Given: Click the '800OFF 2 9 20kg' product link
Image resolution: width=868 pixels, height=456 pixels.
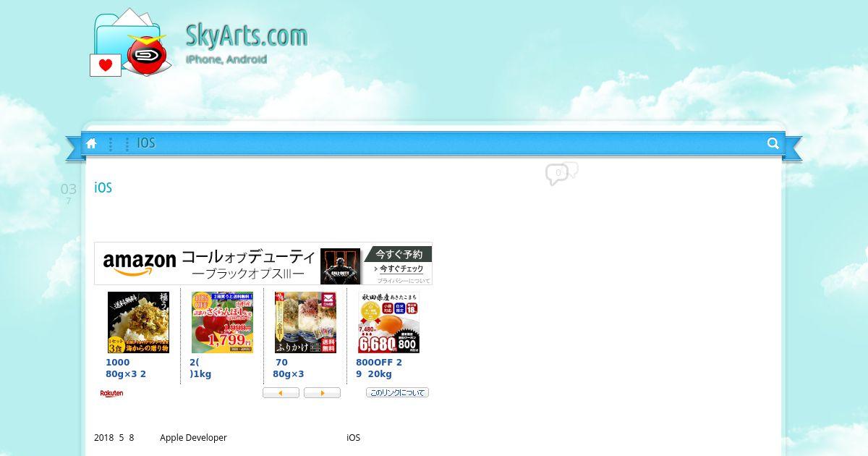Looking at the screenshot, I should (x=379, y=368).
